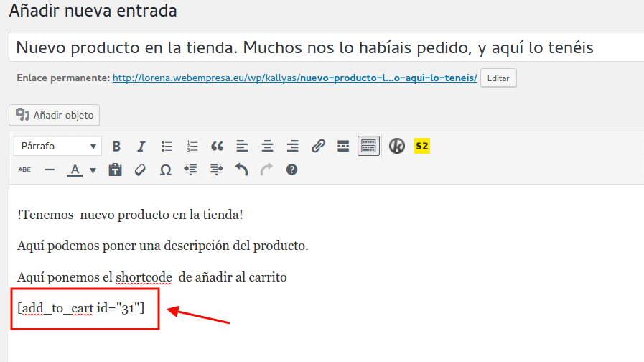644x362 pixels.
Task: Click Editar next to the permalink
Action: point(498,78)
